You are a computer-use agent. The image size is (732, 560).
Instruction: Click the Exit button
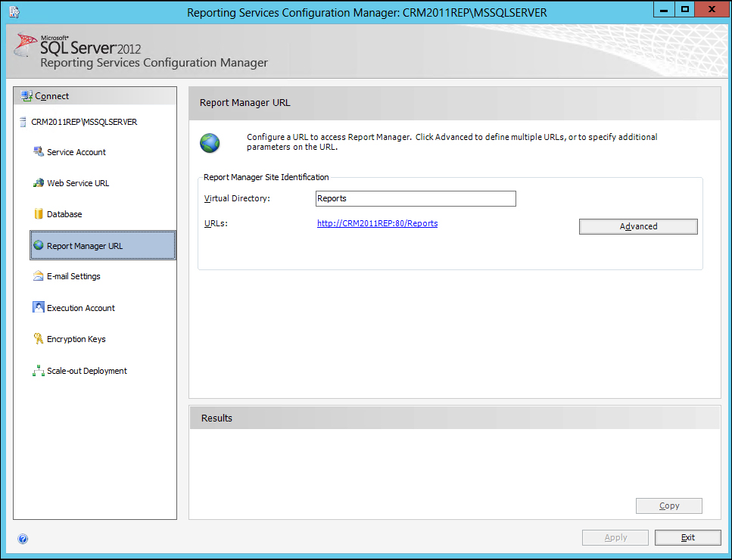tap(687, 537)
